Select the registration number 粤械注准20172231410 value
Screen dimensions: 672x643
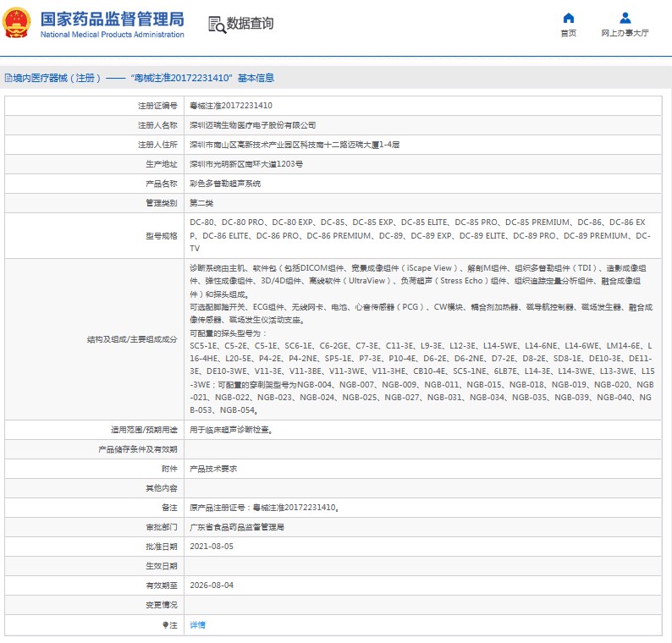231,106
